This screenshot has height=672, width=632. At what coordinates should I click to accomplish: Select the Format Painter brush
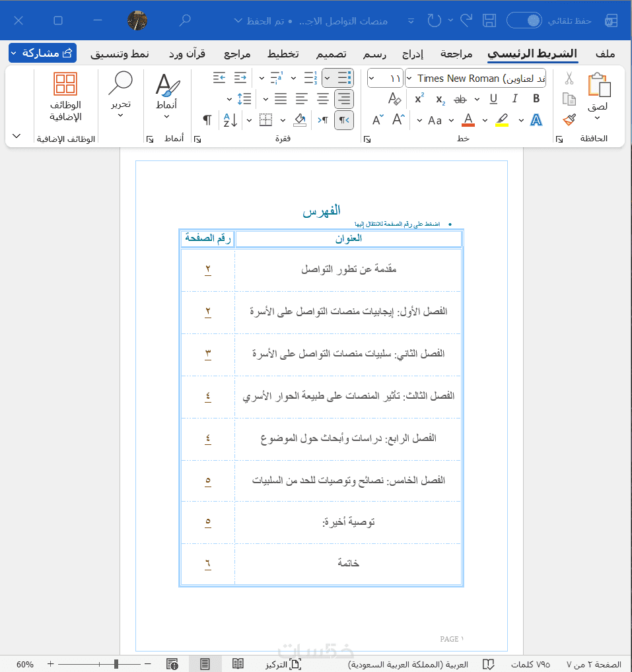(x=569, y=120)
